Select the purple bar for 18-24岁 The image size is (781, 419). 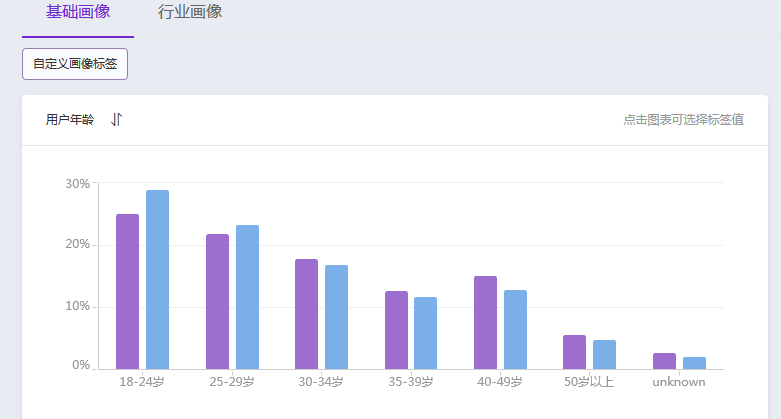(128, 292)
